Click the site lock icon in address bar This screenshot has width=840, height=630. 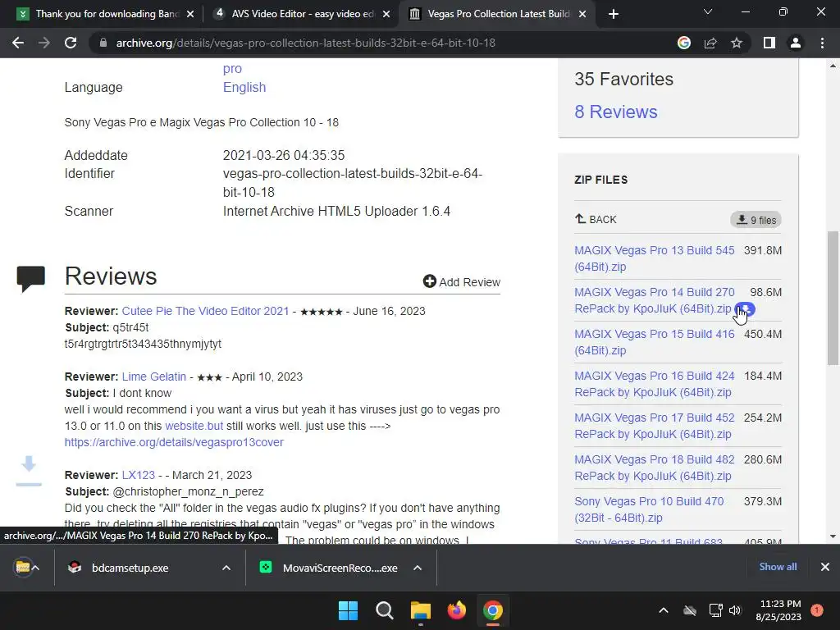coord(103,43)
